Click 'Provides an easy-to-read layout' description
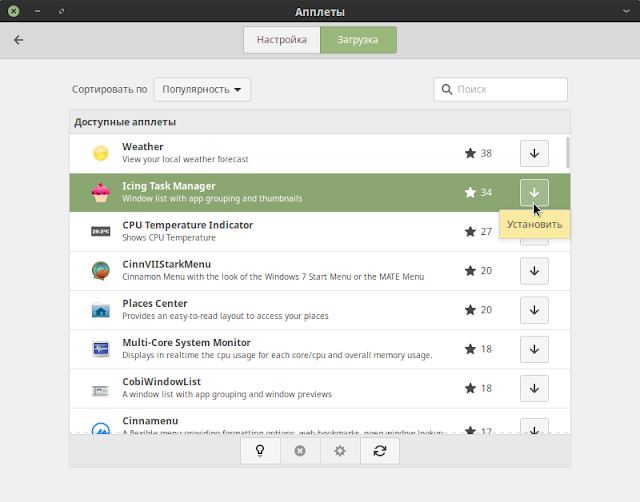 225,316
